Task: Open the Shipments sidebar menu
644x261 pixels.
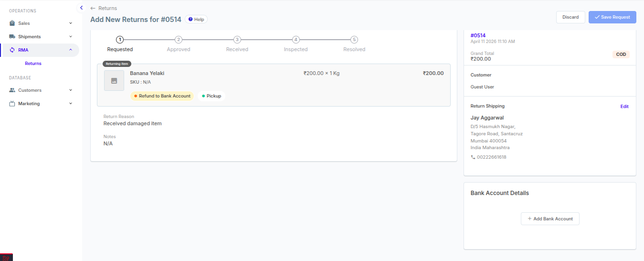Action: coord(41,36)
